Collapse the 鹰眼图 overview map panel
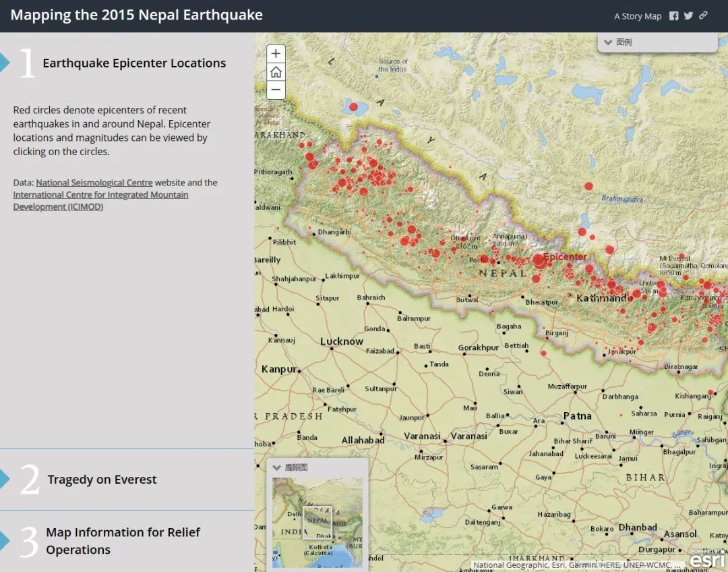The image size is (728, 572). [277, 467]
